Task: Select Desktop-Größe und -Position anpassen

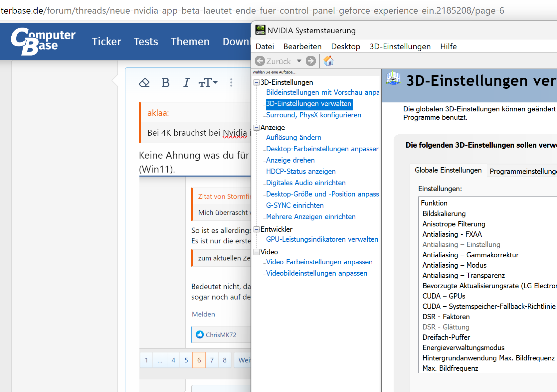Action: tap(322, 194)
